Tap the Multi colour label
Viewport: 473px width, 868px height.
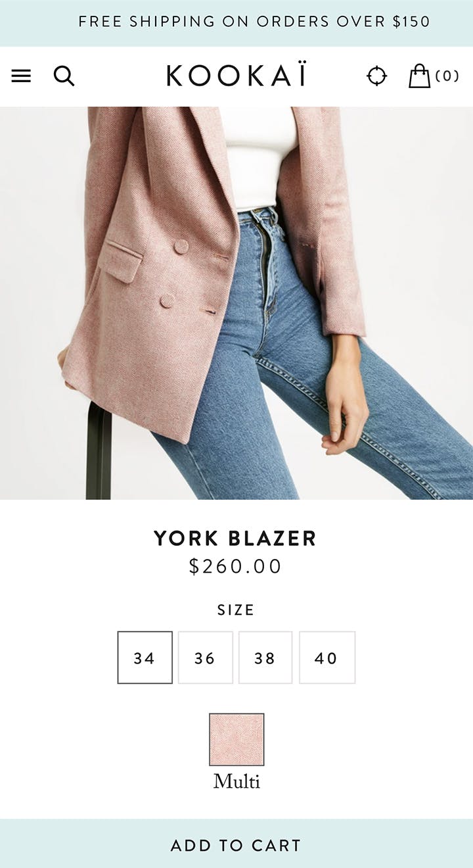(236, 782)
